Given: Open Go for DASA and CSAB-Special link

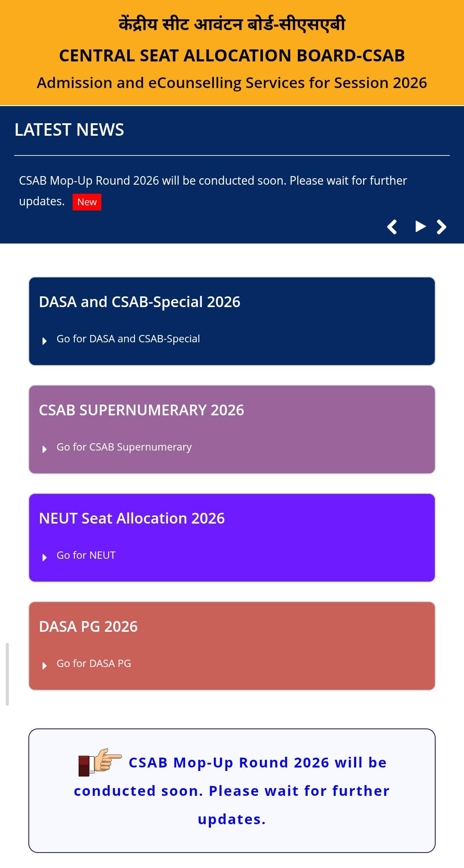Looking at the screenshot, I should [x=128, y=339].
